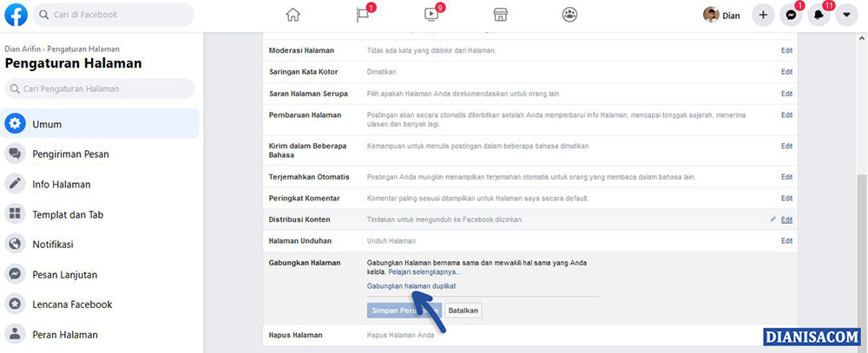The image size is (868, 353).
Task: Open the Hapus Halaman row
Action: coord(529,336)
